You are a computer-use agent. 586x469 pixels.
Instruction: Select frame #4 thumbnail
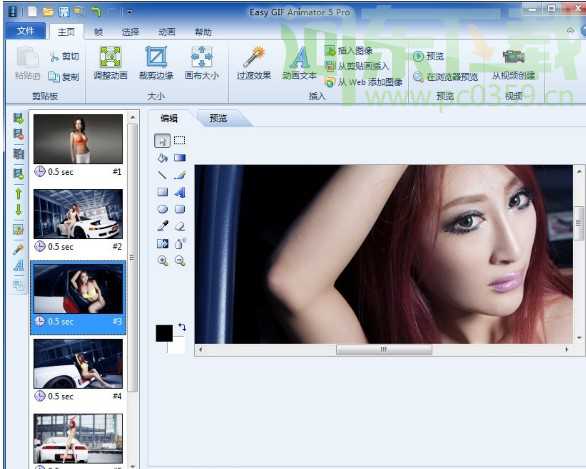78,364
